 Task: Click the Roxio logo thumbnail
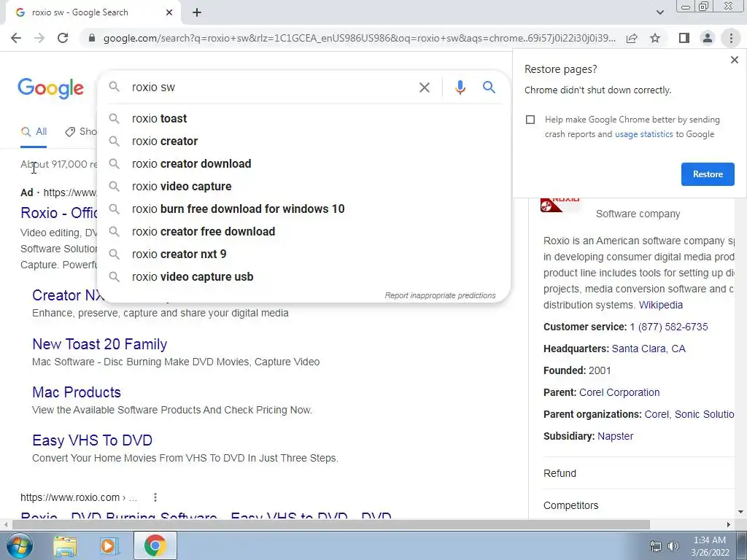tap(560, 204)
